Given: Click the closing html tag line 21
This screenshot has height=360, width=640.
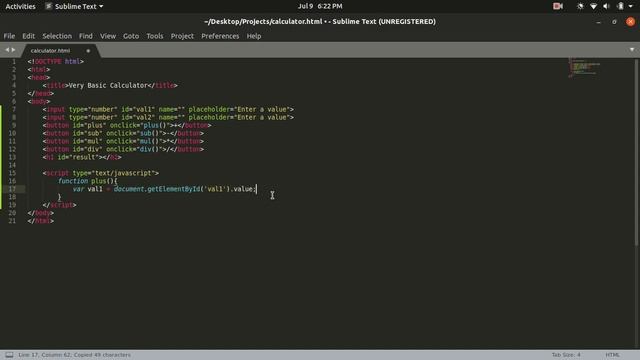Looking at the screenshot, I should [x=40, y=221].
